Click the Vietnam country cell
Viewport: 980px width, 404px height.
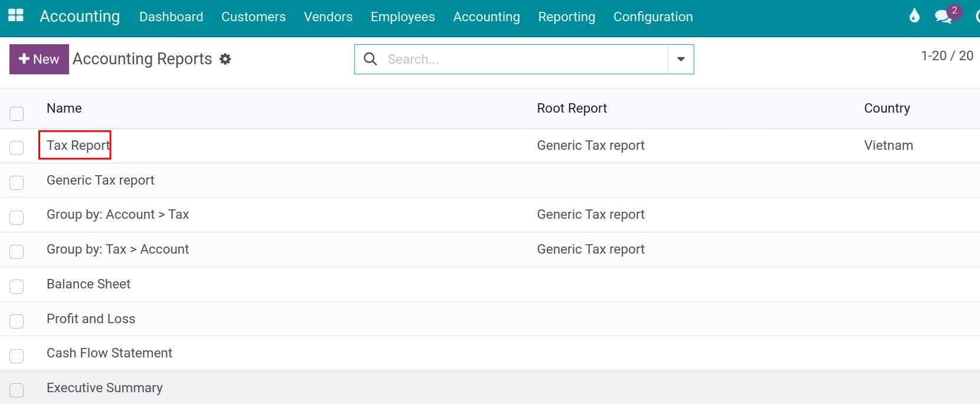pos(888,145)
